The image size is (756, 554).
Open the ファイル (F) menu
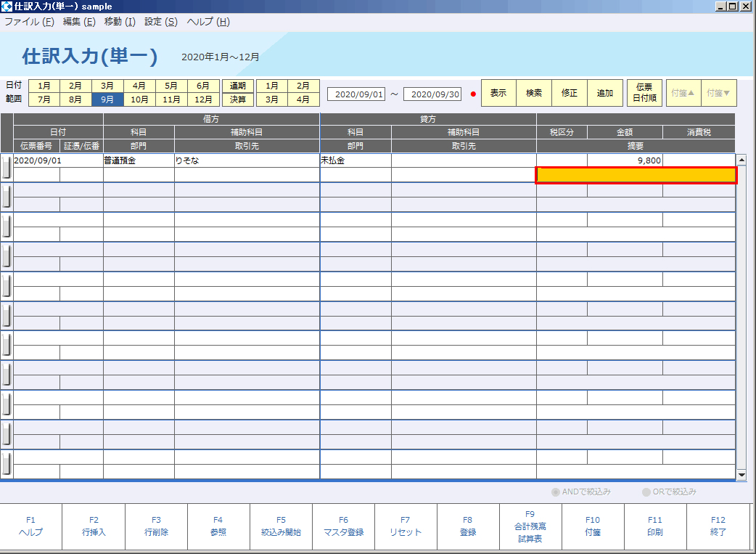coord(29,22)
